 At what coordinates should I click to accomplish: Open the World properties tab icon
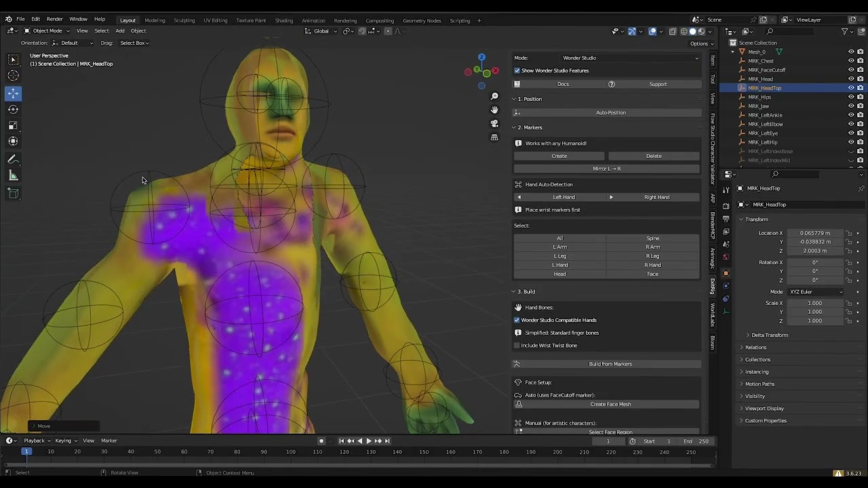(x=726, y=257)
